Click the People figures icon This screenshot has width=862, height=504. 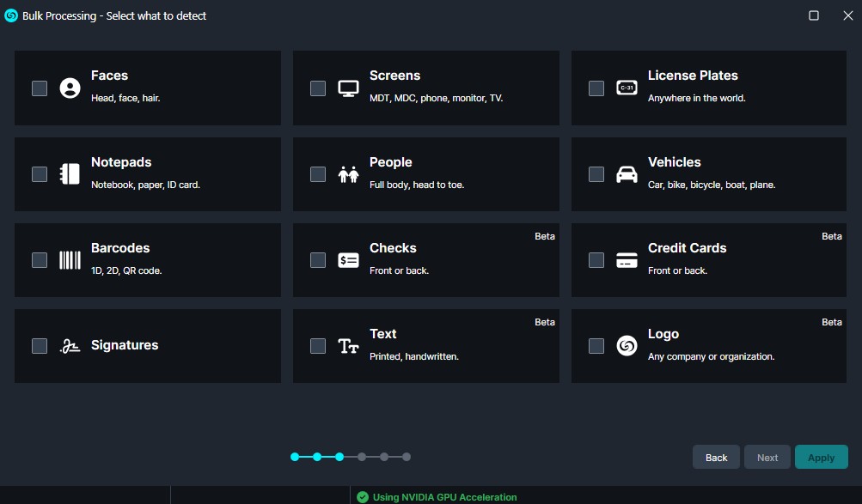point(348,174)
